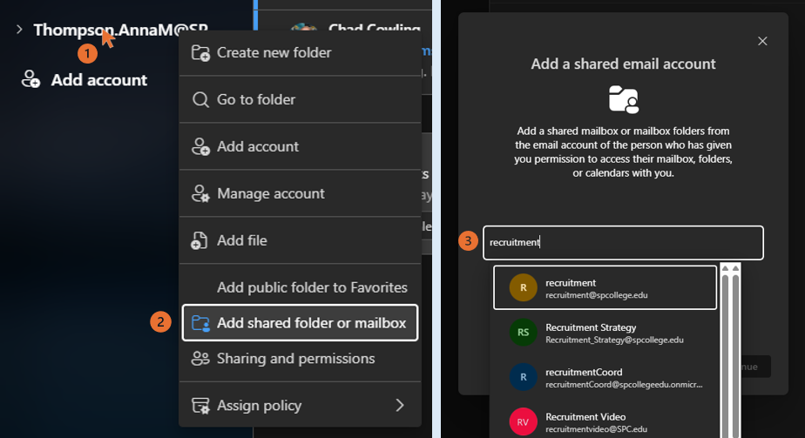The image size is (805, 438).
Task: Click the RV avatar for Recruitment Video
Action: (523, 422)
